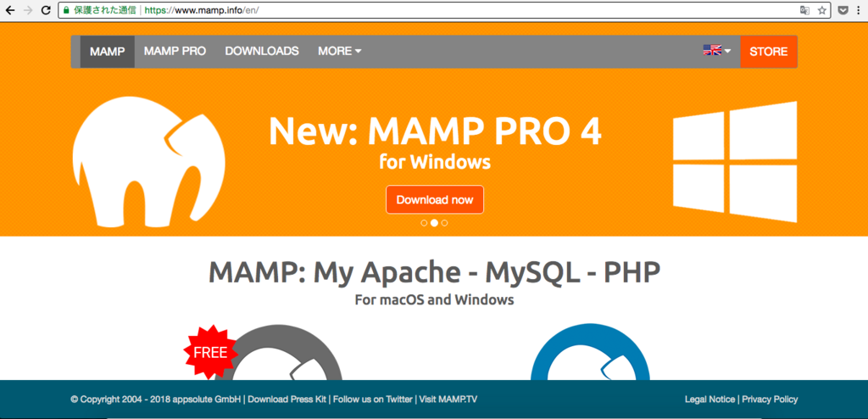
Task: Click 'MAMP: My Apache - MySQL - PHP' heading
Action: tap(435, 272)
